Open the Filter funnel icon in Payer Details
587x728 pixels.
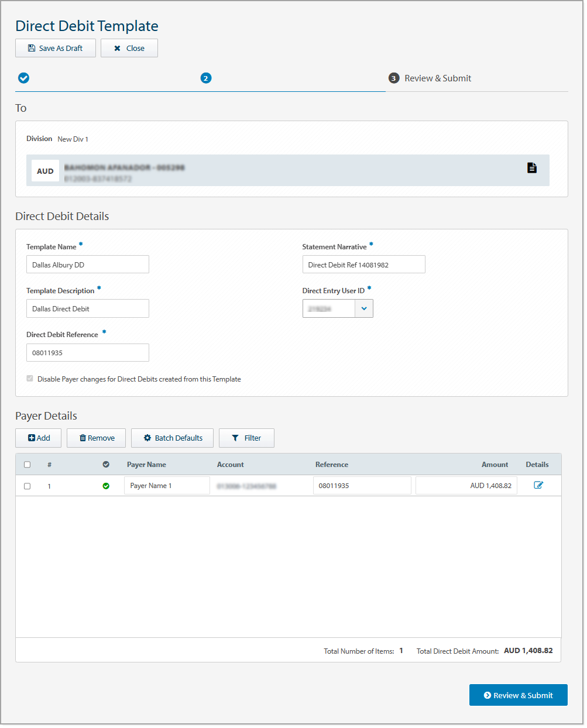pyautogui.click(x=234, y=437)
